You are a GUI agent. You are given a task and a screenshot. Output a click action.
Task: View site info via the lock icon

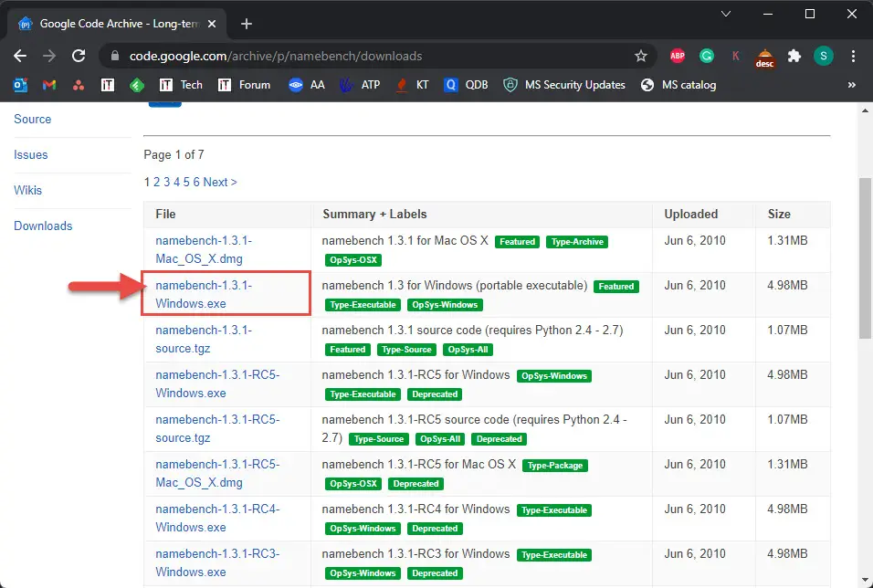(115, 56)
